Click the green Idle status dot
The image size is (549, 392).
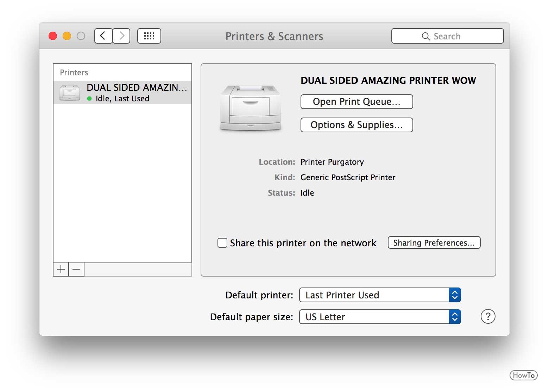(x=89, y=99)
